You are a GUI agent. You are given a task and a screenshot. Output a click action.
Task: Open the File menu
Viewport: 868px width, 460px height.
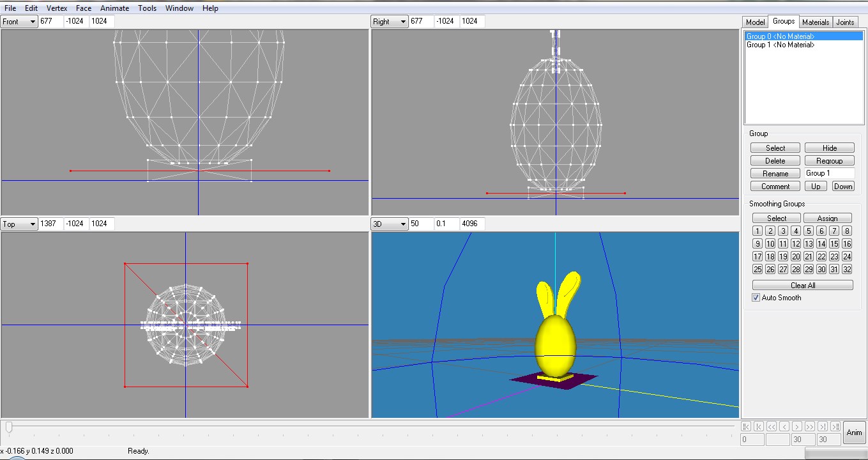pos(10,8)
